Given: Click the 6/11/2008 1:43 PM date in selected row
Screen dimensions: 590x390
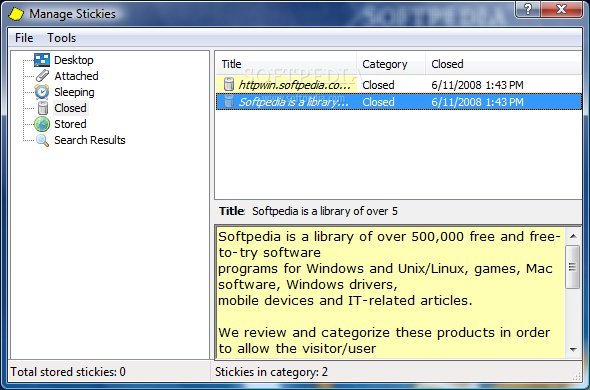Looking at the screenshot, I should (x=477, y=102).
